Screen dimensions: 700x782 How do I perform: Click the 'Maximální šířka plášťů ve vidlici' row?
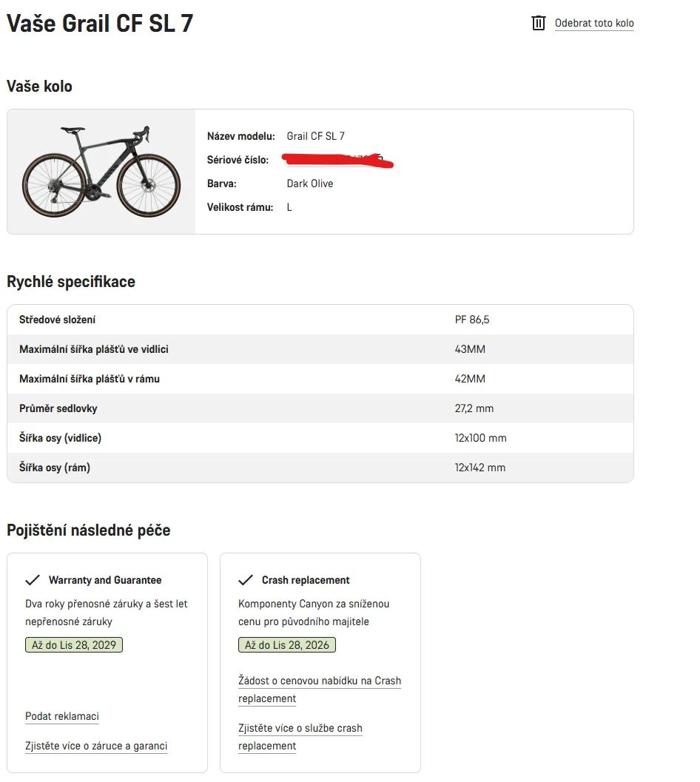pos(320,349)
